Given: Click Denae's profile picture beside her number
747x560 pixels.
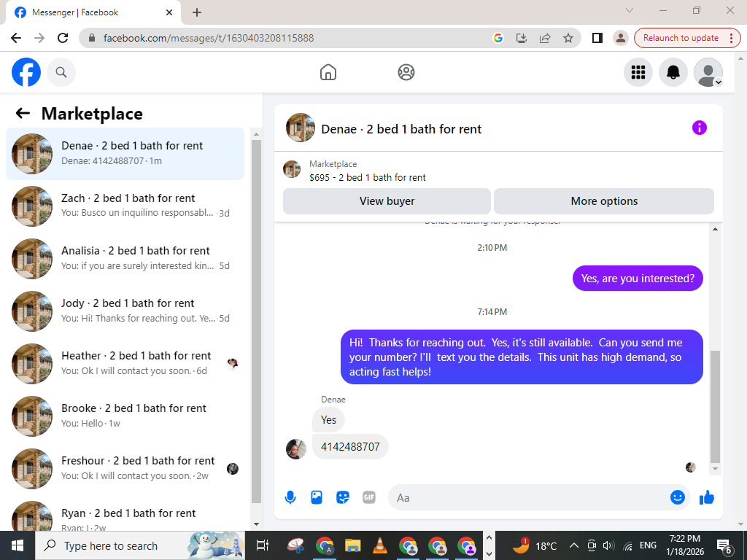Looking at the screenshot, I should [x=296, y=449].
